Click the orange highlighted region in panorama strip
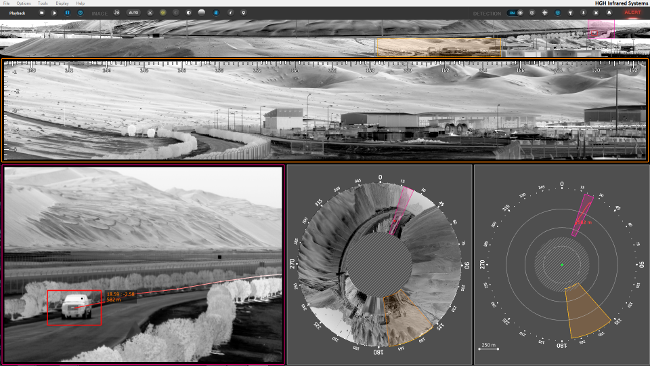Image resolution: width=650 pixels, height=366 pixels. (x=439, y=47)
